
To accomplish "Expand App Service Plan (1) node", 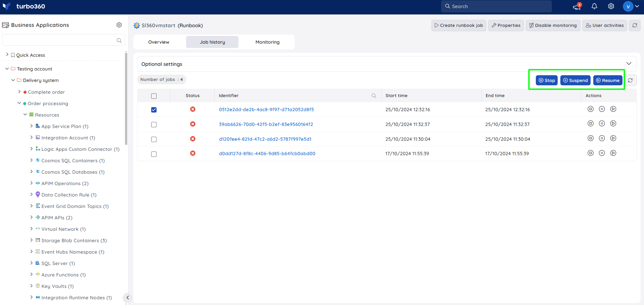I will pyautogui.click(x=31, y=126).
